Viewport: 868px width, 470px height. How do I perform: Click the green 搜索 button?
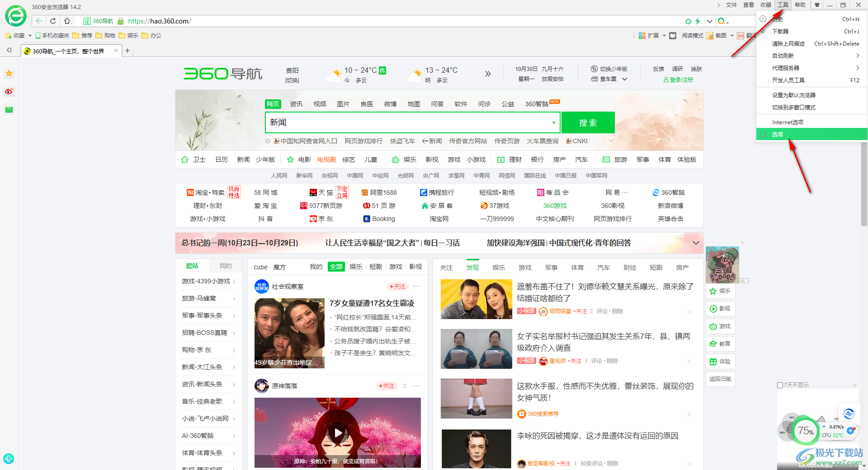click(x=588, y=122)
